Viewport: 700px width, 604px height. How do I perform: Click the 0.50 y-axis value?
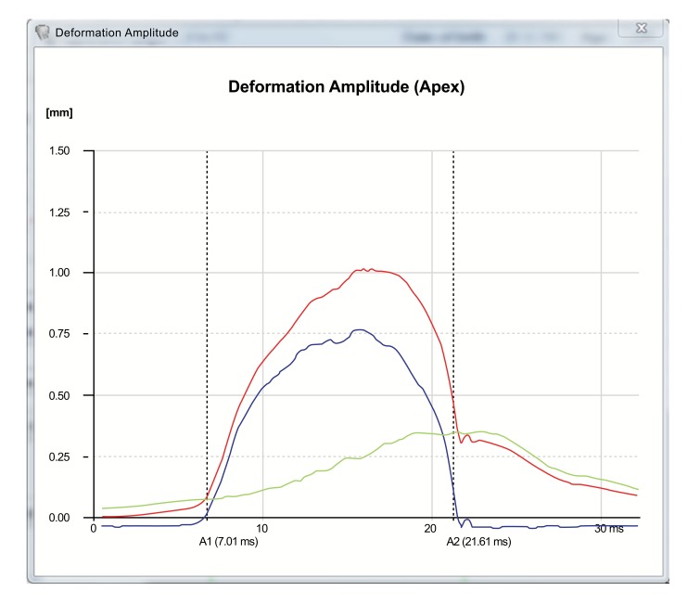pyautogui.click(x=59, y=395)
